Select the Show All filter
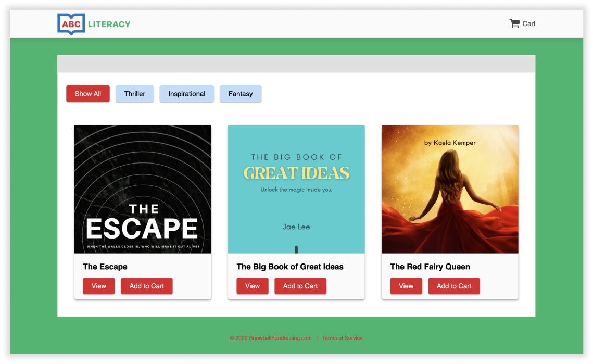 88,94
